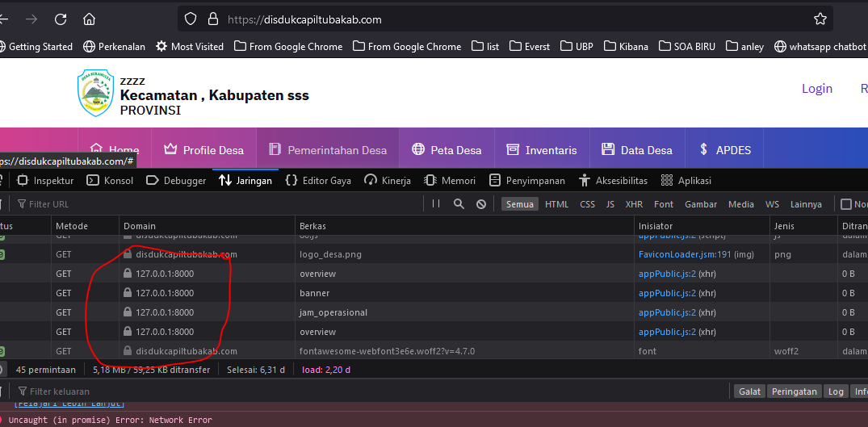The height and width of the screenshot is (427, 868).
Task: Reload the page with the refresh icon
Action: click(61, 19)
